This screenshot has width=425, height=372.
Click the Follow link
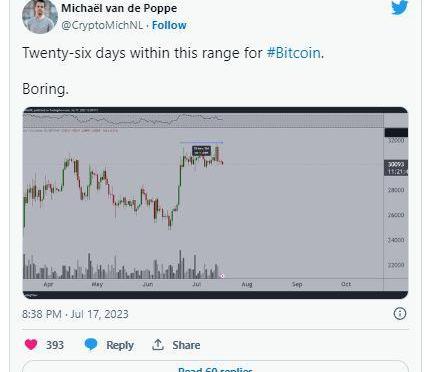pyautogui.click(x=169, y=25)
